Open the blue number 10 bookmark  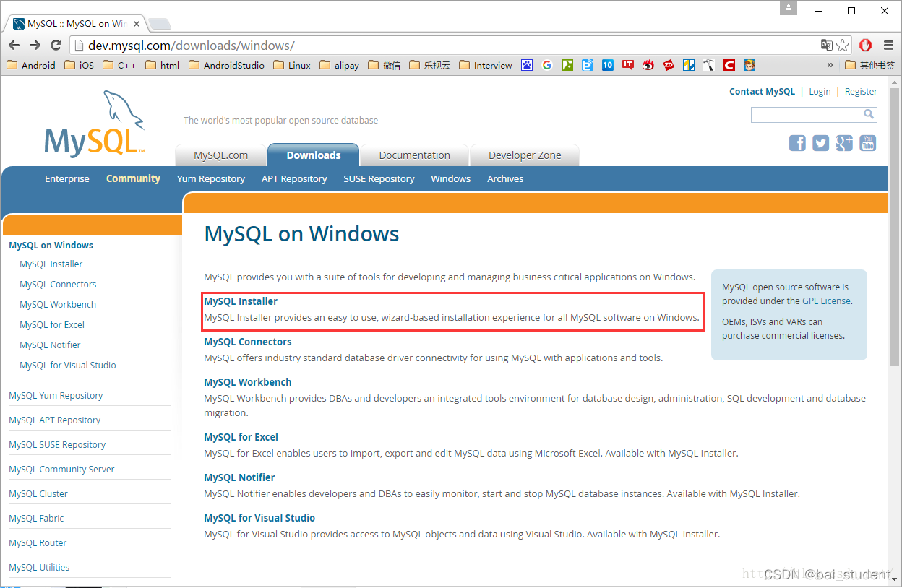(x=608, y=65)
